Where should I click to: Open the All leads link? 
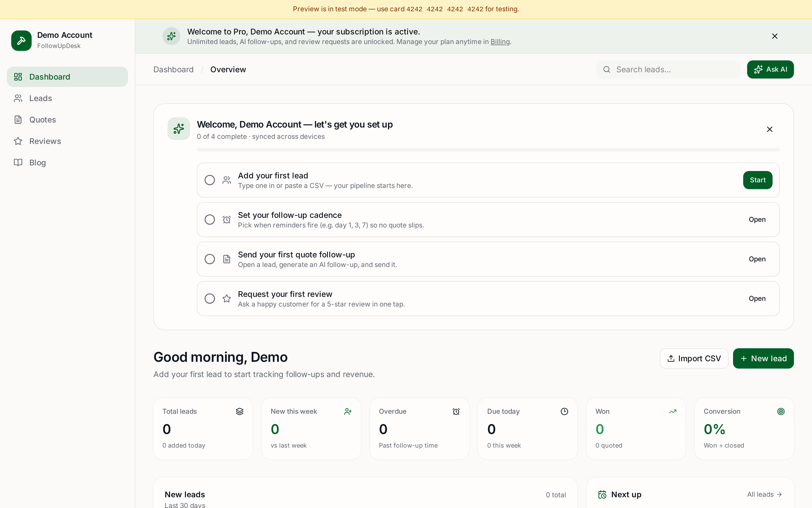[x=765, y=494]
